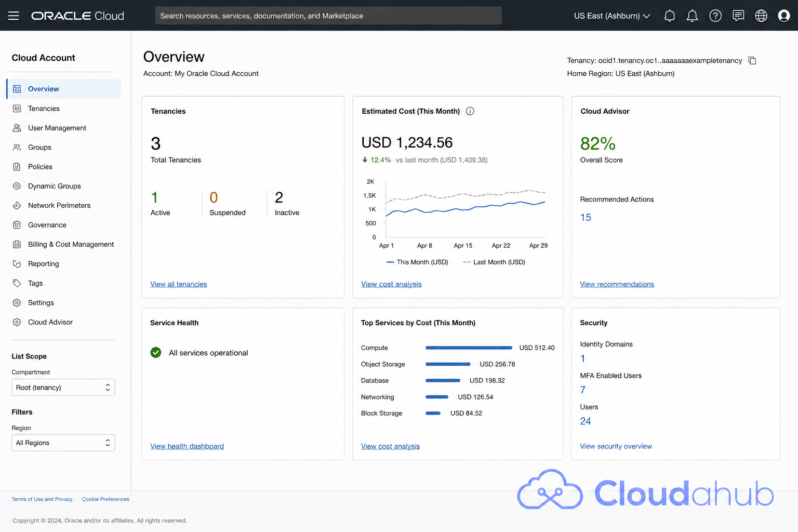The image size is (798, 532).
Task: Click View cost analysis under Top Services
Action: [390, 446]
